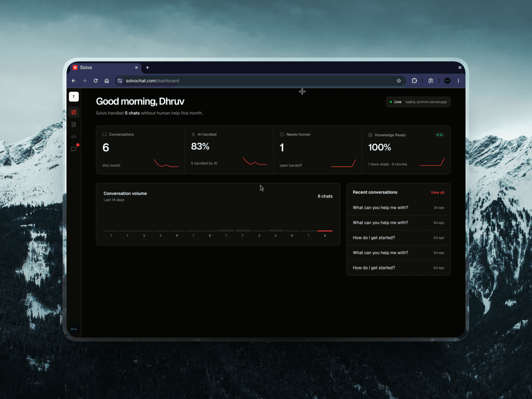Image resolution: width=532 pixels, height=399 pixels.
Task: Close the Solvo tab
Action: tap(136, 68)
